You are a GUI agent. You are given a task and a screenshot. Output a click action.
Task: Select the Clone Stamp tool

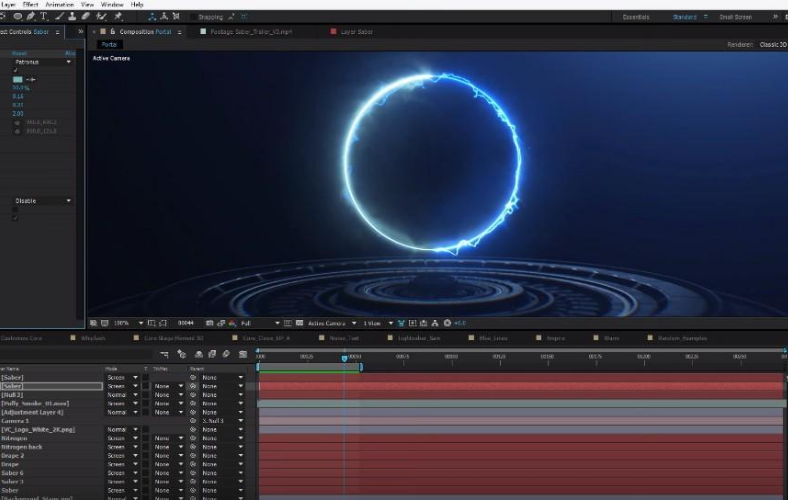click(72, 17)
